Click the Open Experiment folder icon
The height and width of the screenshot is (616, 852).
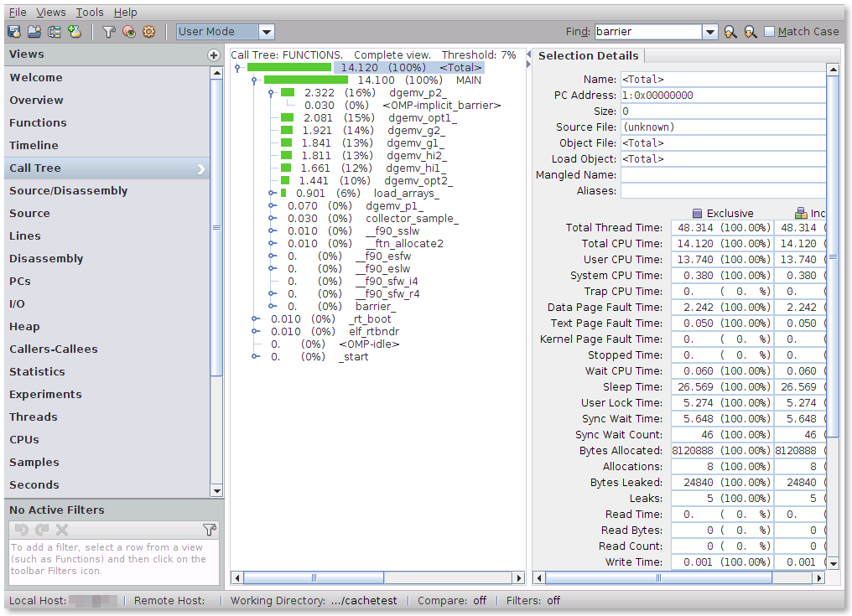34,32
